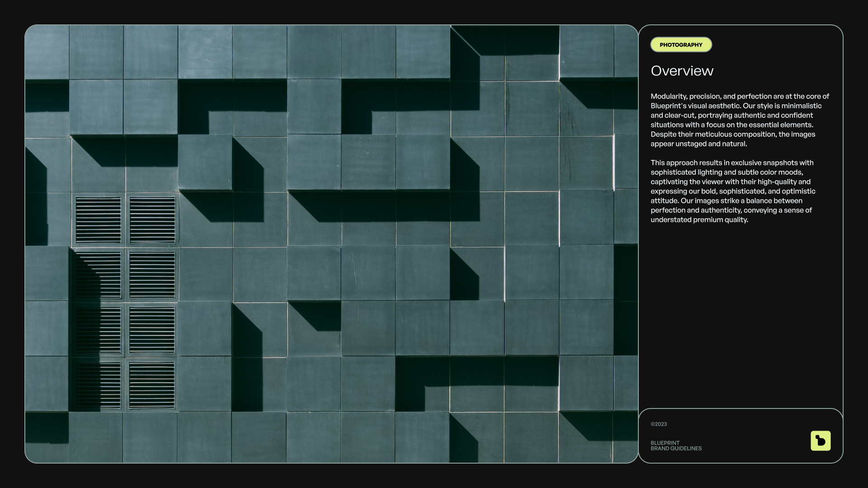Click the word Blueprint's in first paragraph
The image size is (868, 488).
point(668,106)
